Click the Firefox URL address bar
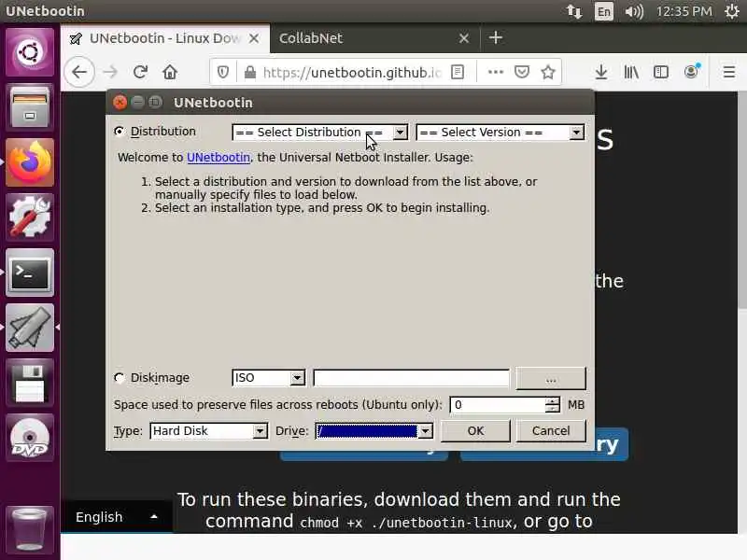Screen dimensions: 747x560 click(x=352, y=73)
